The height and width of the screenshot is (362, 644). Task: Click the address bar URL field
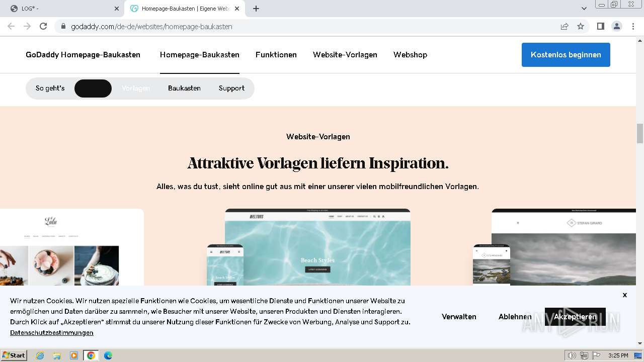pos(307,26)
